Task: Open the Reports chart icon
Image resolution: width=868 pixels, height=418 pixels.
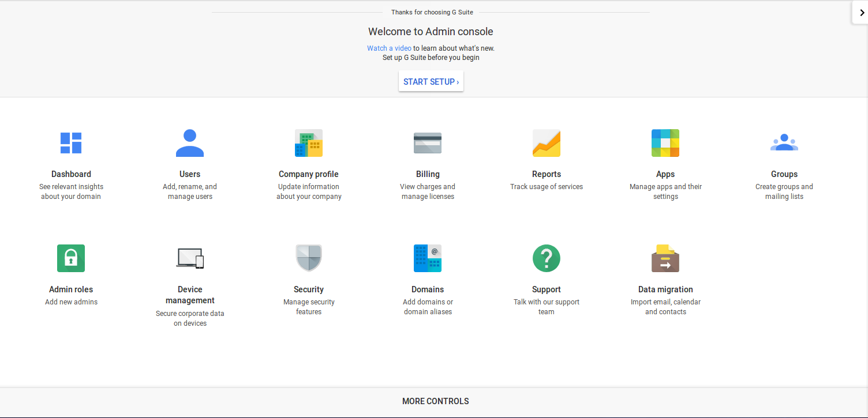Action: pyautogui.click(x=547, y=143)
